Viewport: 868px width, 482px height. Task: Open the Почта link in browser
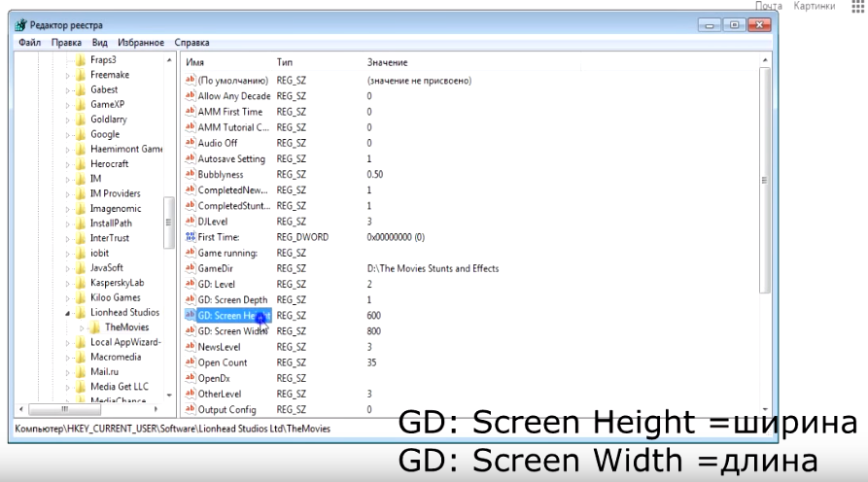point(768,6)
